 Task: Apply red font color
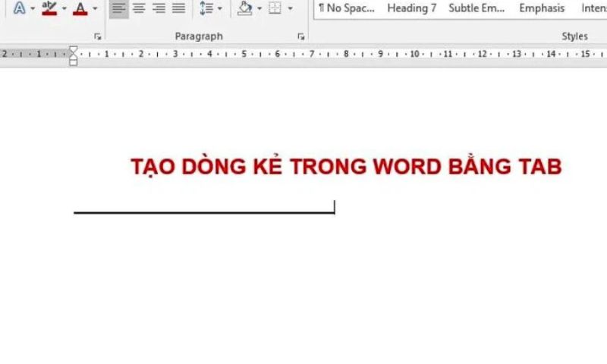pos(80,8)
